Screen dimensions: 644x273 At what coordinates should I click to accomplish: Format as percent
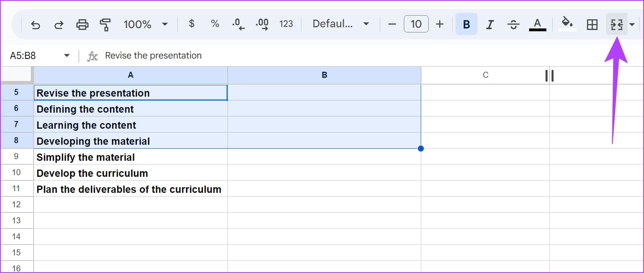(x=215, y=24)
